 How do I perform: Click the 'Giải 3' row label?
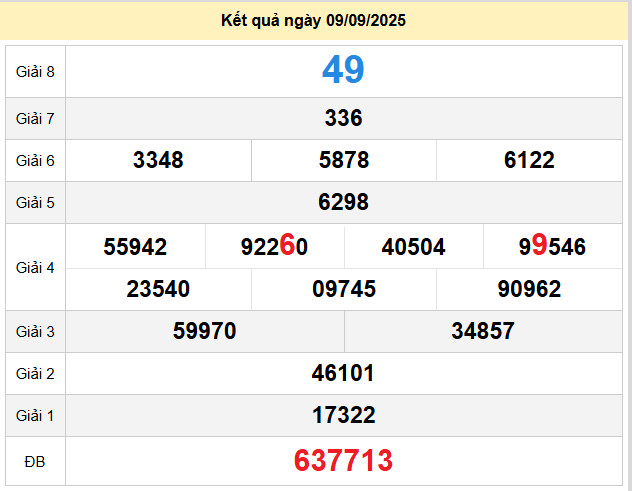click(35, 331)
